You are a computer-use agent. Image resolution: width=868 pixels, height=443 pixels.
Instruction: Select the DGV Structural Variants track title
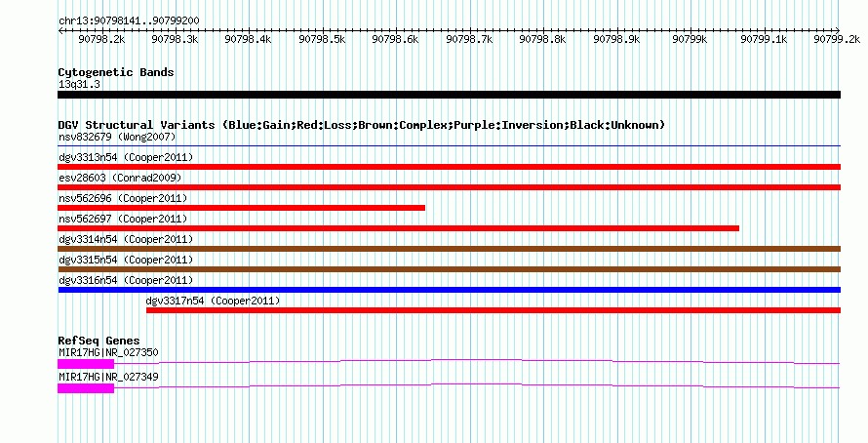click(362, 125)
